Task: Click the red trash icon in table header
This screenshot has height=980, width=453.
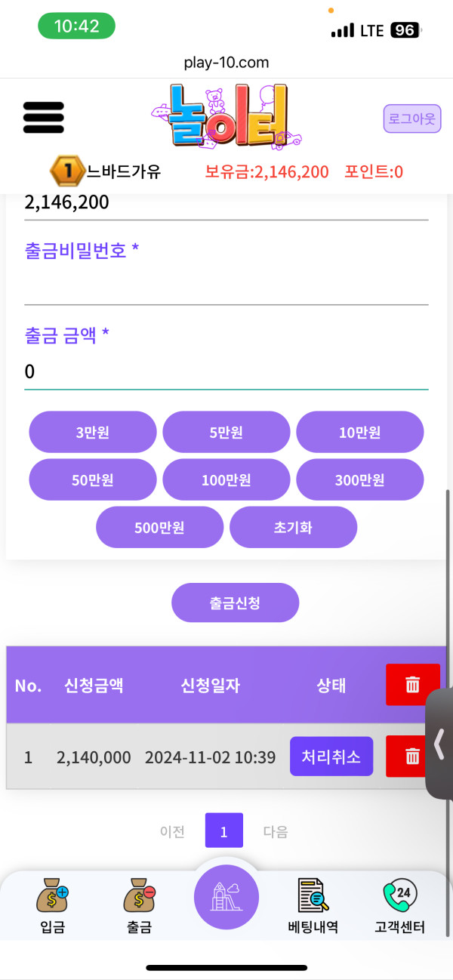Action: [x=412, y=685]
